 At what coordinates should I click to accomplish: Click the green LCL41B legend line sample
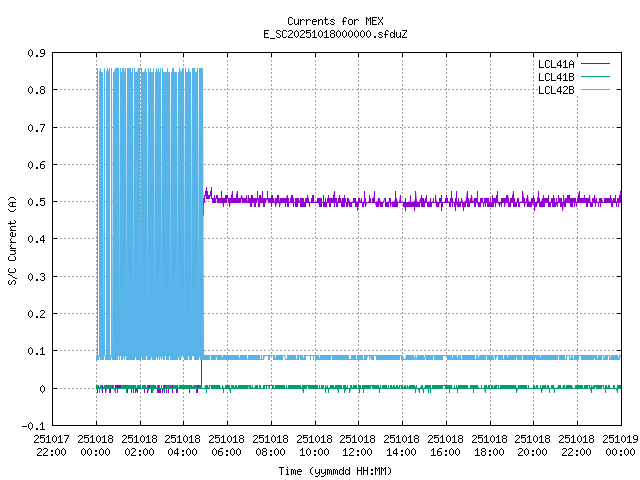pyautogui.click(x=594, y=76)
